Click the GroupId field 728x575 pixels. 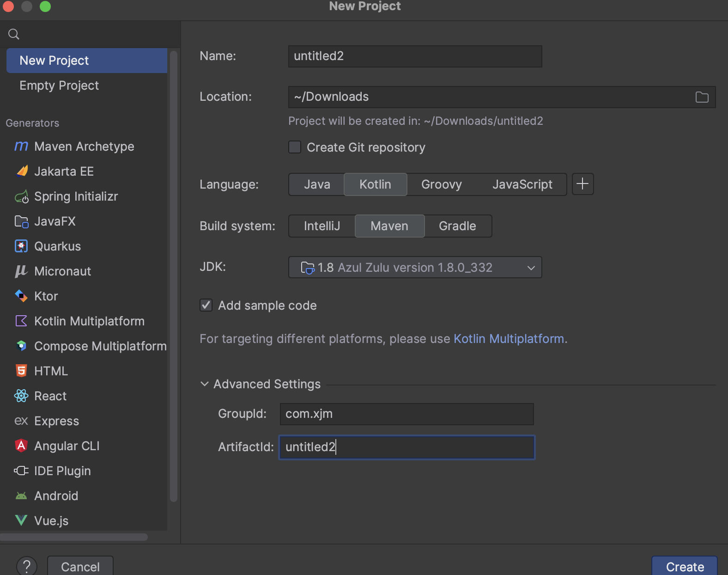point(406,414)
